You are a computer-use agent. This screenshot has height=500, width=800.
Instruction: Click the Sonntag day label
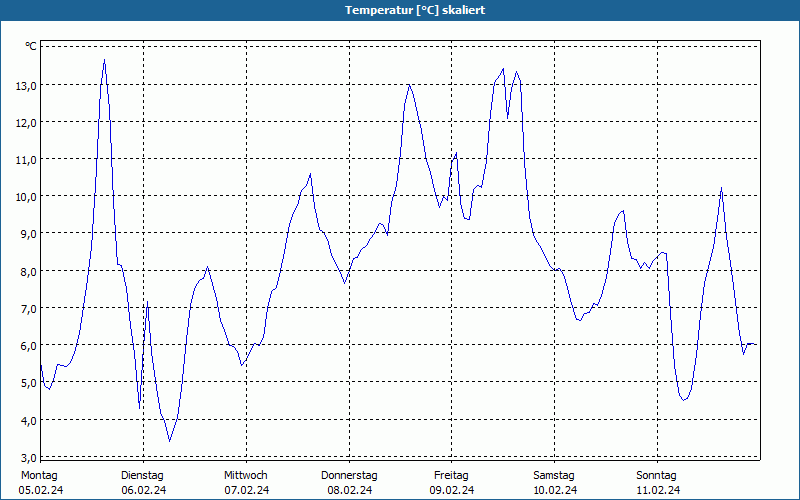tap(657, 476)
